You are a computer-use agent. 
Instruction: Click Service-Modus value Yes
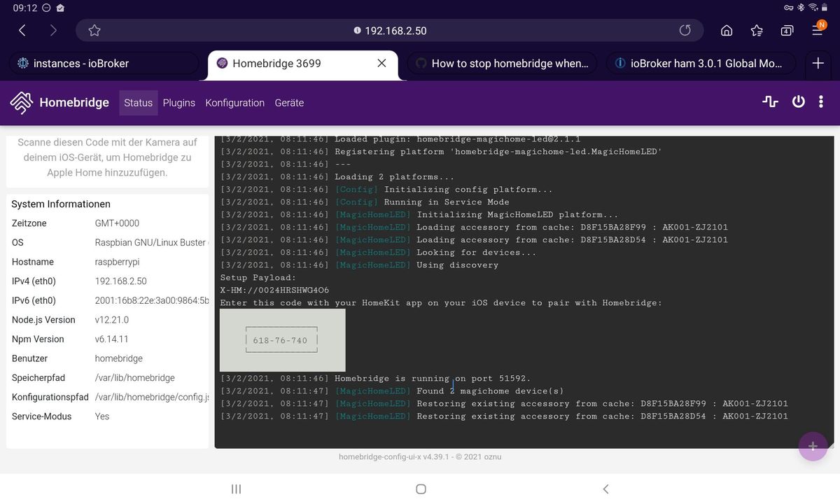102,416
